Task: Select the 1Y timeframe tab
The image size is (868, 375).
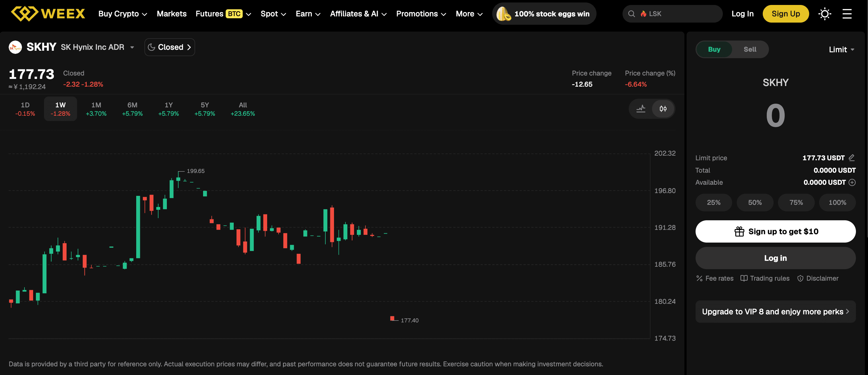Action: 168,109
